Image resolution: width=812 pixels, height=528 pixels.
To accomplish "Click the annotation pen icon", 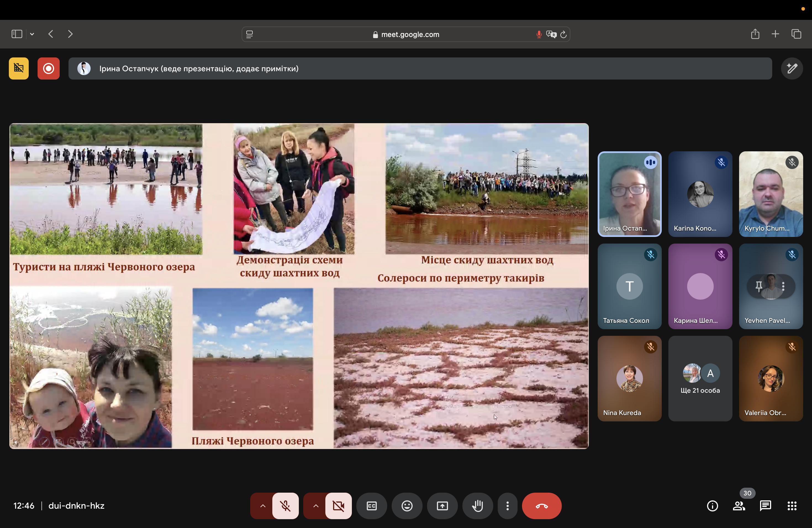I will (x=792, y=68).
